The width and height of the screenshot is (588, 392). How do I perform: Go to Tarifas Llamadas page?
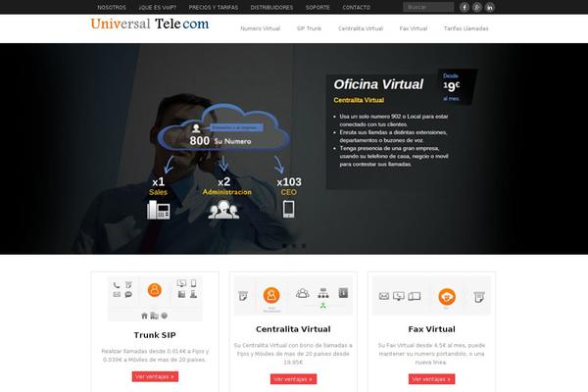pyautogui.click(x=466, y=28)
